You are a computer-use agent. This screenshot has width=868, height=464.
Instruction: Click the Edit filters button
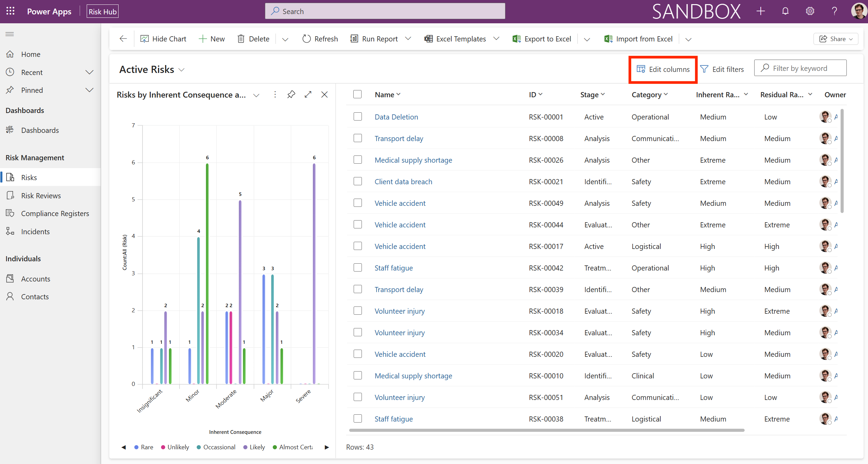[722, 69]
